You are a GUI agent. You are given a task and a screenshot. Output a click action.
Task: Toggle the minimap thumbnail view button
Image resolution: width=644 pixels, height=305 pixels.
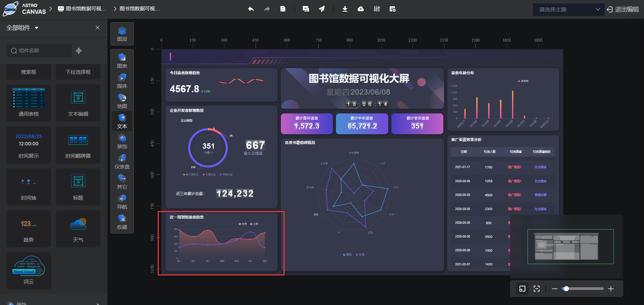tap(522, 289)
